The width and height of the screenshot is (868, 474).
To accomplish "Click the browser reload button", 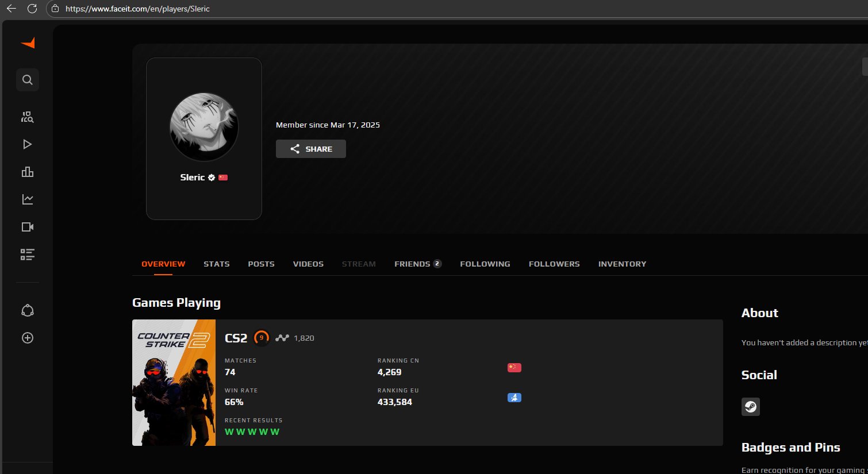I will (32, 9).
